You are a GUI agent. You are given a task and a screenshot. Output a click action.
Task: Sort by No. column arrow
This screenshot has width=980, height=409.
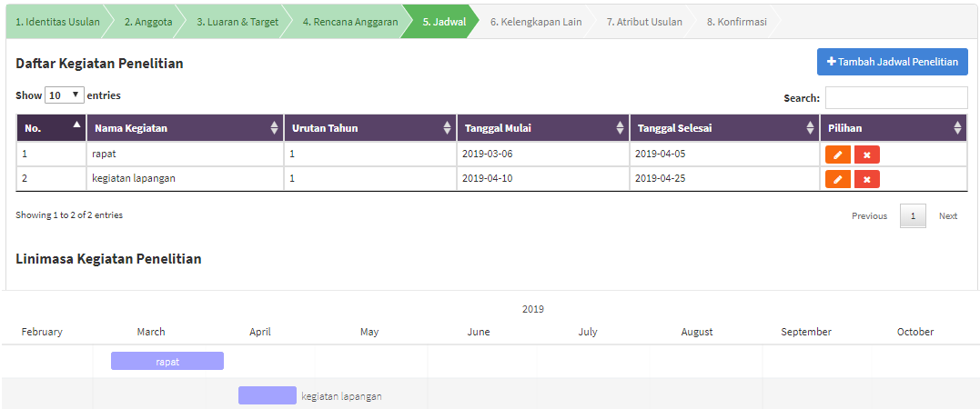pos(76,125)
